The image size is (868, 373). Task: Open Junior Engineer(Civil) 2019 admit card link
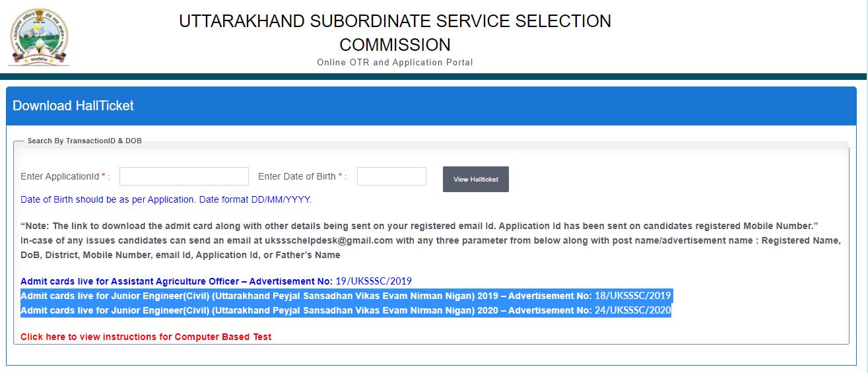point(263,296)
